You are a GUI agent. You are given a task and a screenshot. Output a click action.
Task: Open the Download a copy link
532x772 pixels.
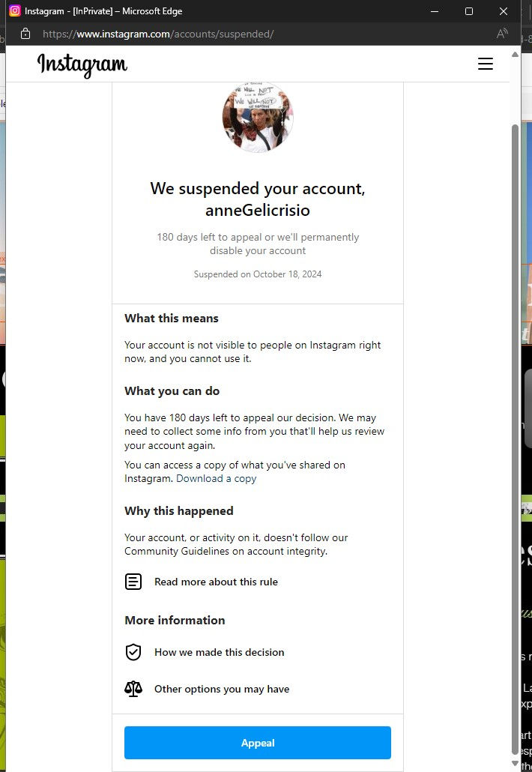pyautogui.click(x=216, y=478)
